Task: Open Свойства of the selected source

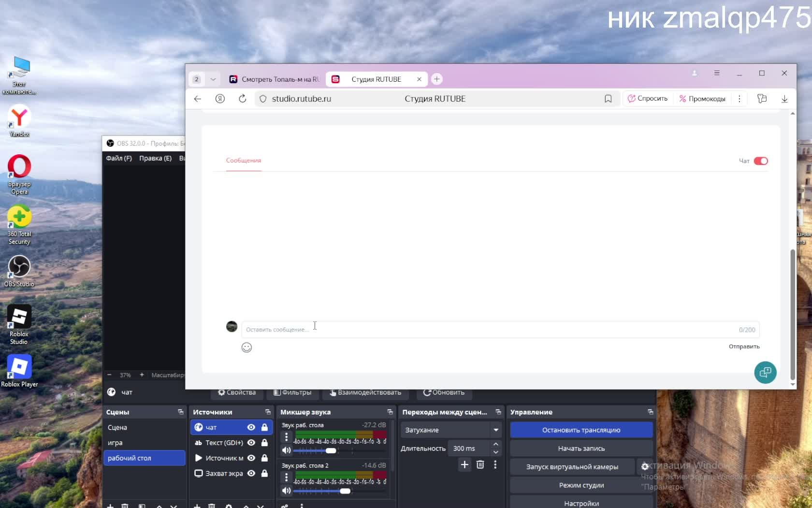Action: click(x=237, y=392)
